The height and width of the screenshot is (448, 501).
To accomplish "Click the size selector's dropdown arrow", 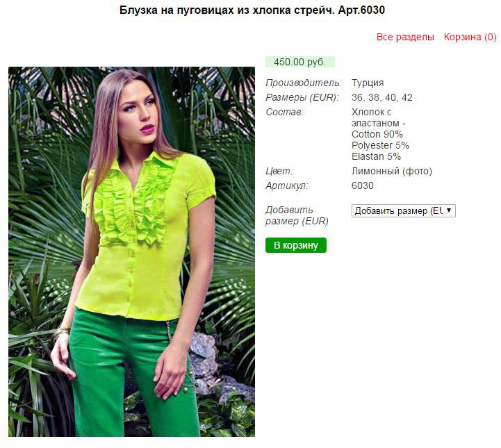I will tap(449, 210).
